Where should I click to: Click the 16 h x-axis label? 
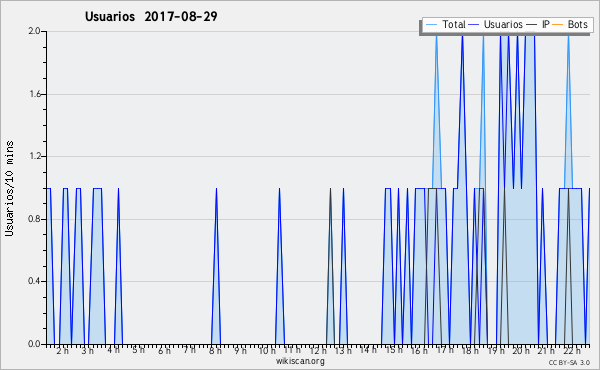click(419, 351)
